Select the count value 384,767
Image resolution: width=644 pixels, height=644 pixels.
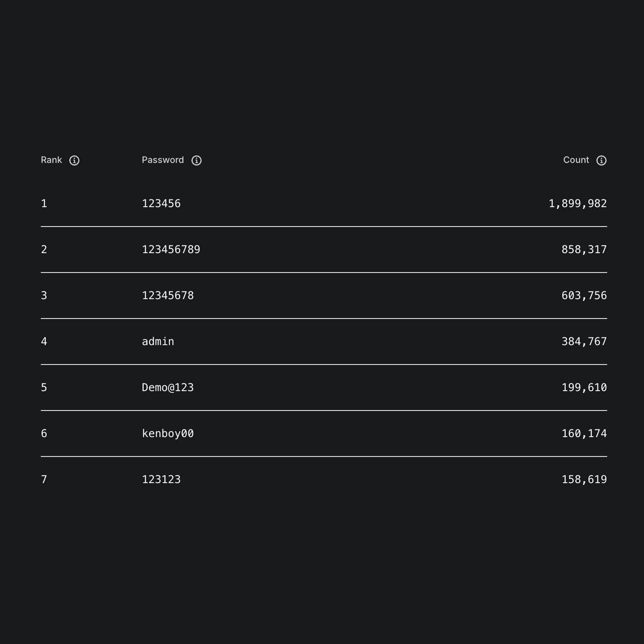(x=584, y=341)
